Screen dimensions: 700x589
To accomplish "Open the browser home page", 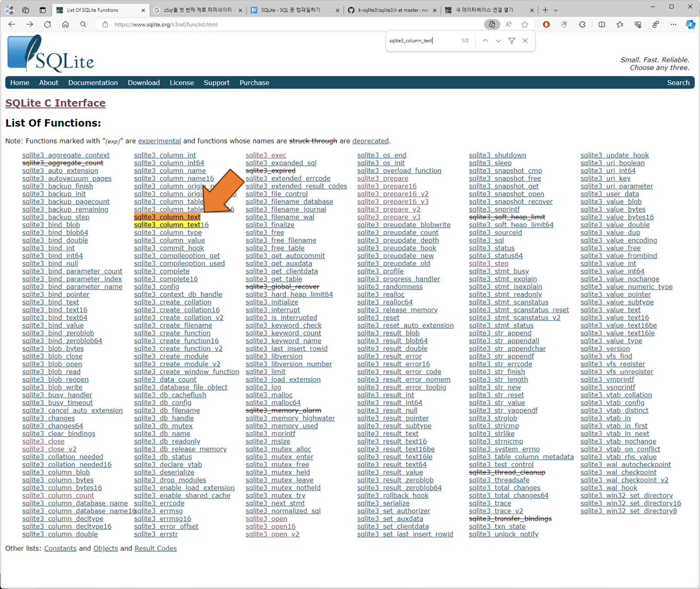I will pyautogui.click(x=65, y=25).
